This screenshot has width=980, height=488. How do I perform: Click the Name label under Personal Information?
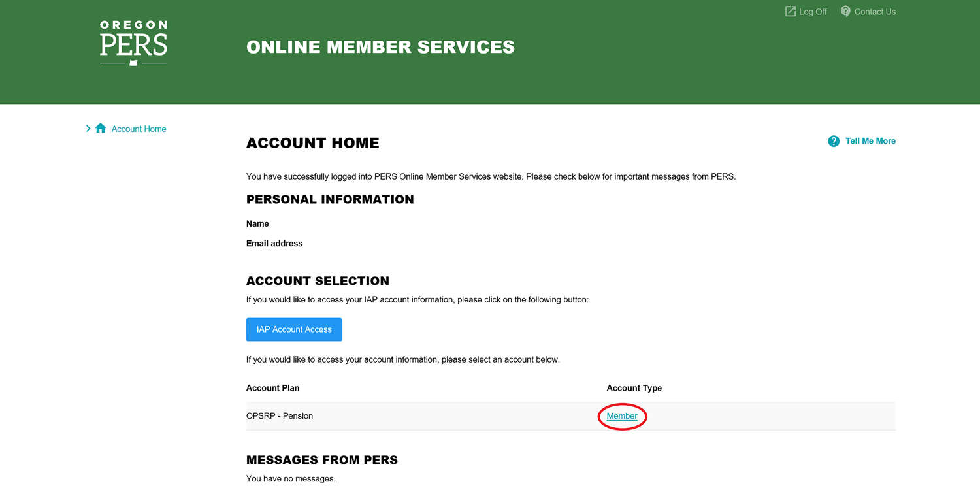pos(257,223)
